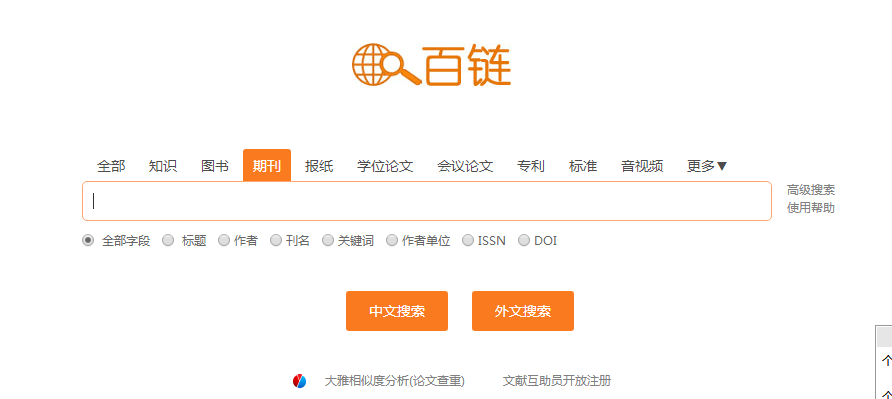892x399 pixels.
Task: Select the 标题 radio button
Action: [168, 241]
